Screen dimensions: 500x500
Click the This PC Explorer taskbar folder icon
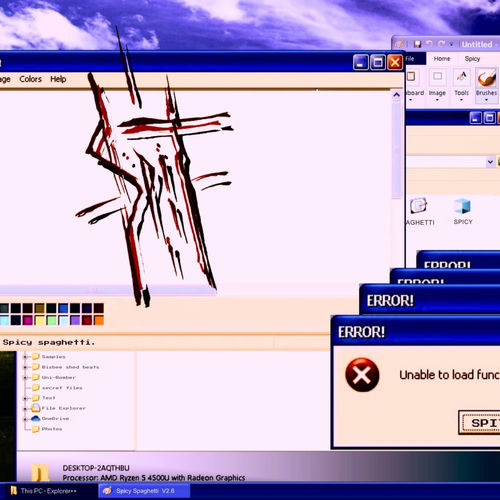click(x=14, y=491)
